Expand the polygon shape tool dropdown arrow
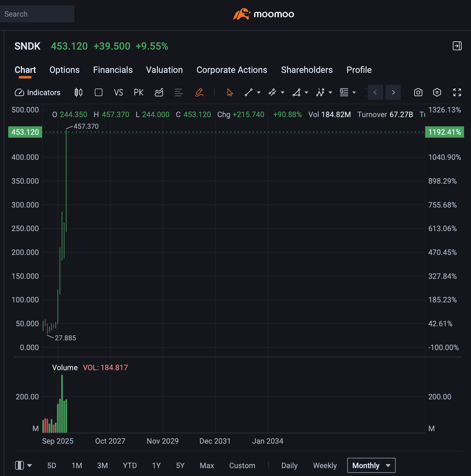Image resolution: width=471 pixels, height=476 pixels. click(x=306, y=93)
